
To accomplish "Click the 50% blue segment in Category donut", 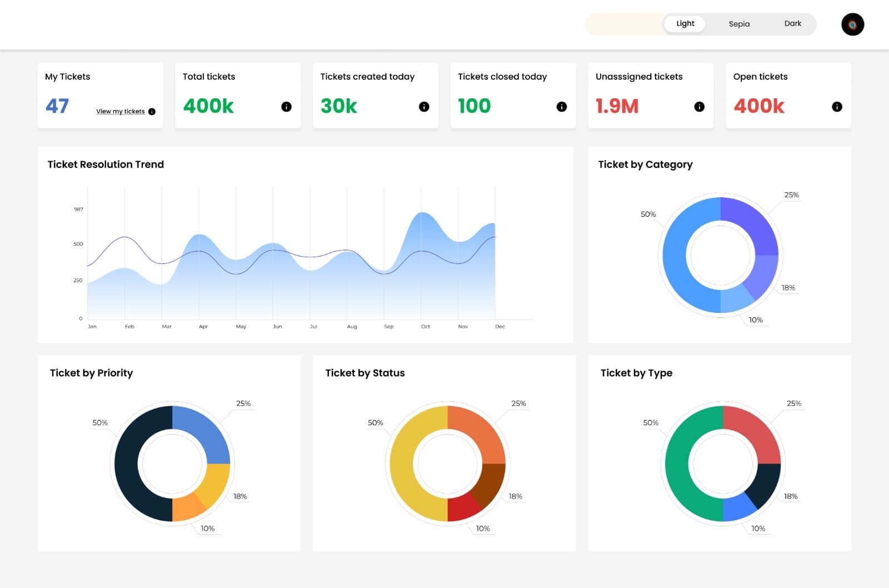I will coord(675,256).
